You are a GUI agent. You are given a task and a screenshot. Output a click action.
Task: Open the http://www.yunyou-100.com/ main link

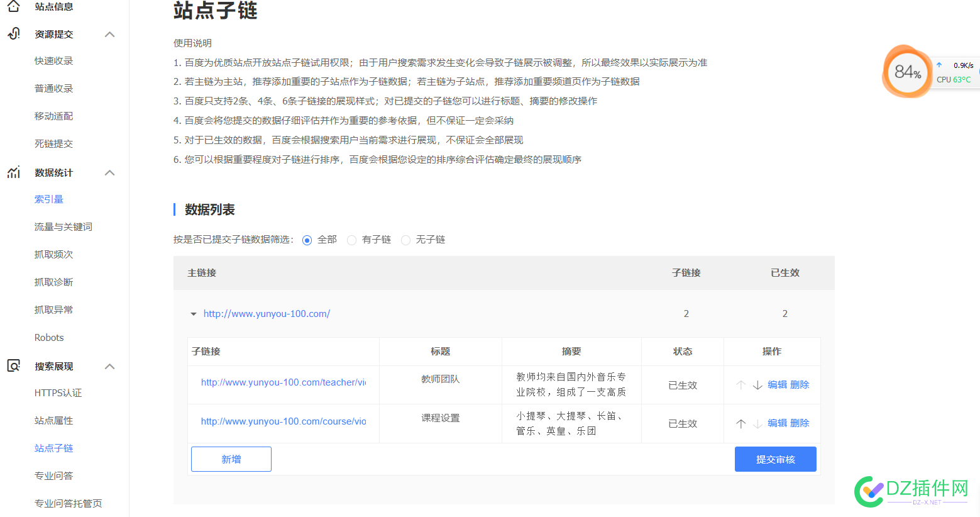(x=267, y=314)
